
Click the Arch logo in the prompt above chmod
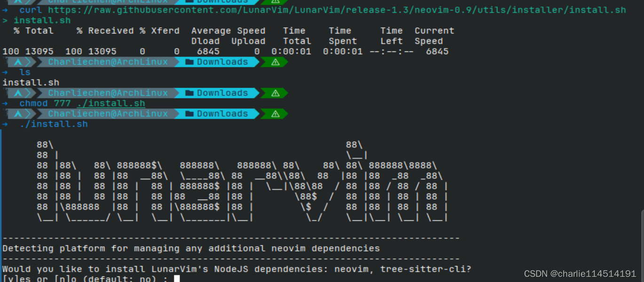coord(18,93)
